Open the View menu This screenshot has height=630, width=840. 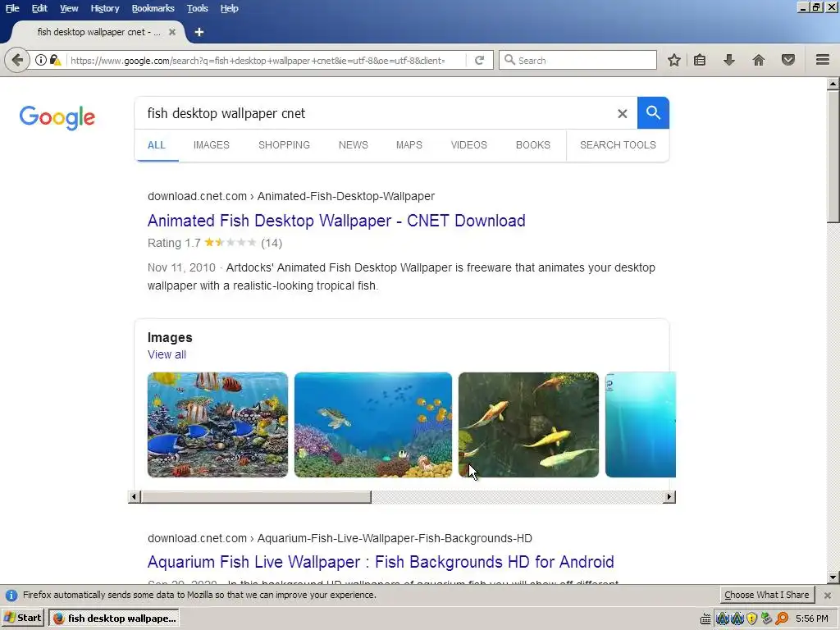click(x=69, y=8)
